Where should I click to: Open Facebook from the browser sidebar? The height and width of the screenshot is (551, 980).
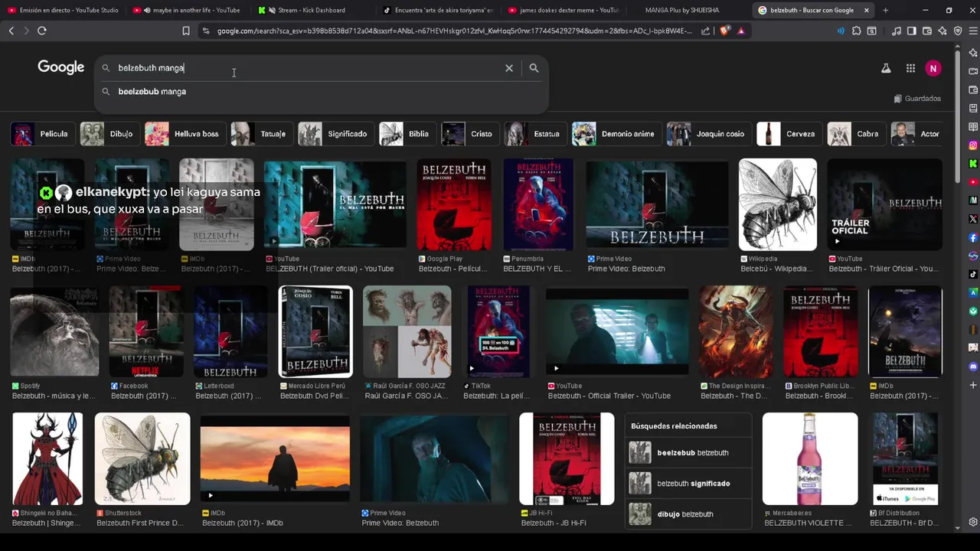coord(973,237)
